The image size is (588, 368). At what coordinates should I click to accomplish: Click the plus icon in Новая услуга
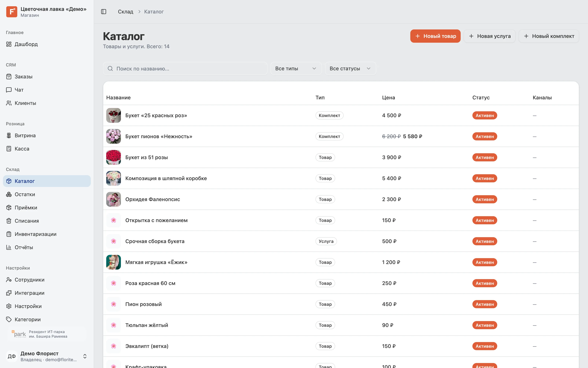tap(471, 36)
